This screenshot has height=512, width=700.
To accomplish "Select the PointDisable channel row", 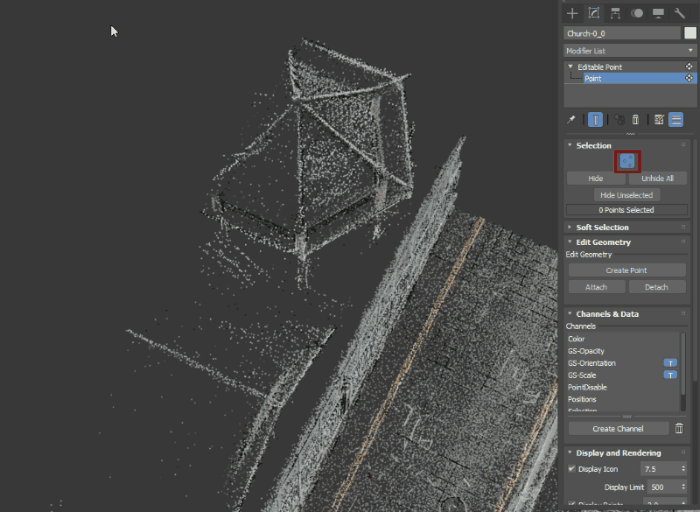I will tap(623, 387).
